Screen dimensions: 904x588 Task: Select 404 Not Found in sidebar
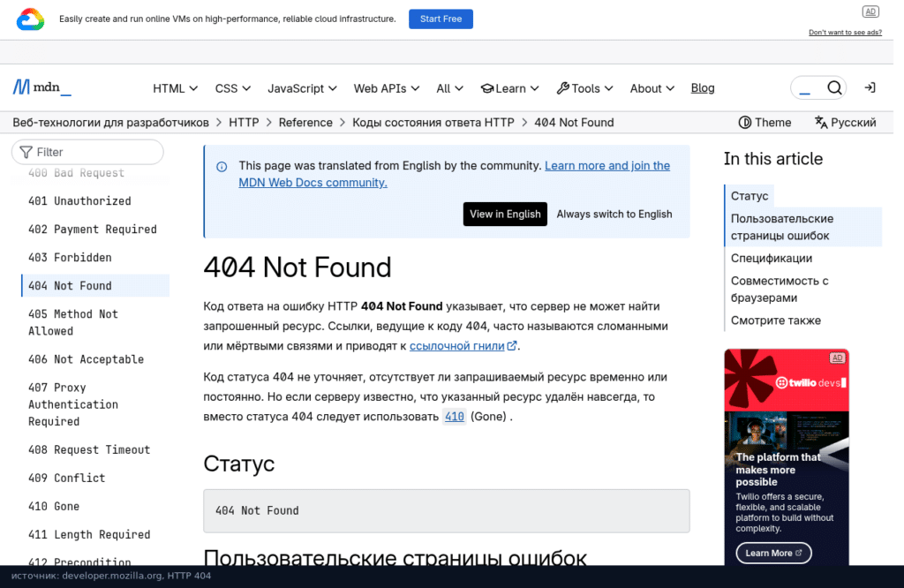tap(95, 286)
